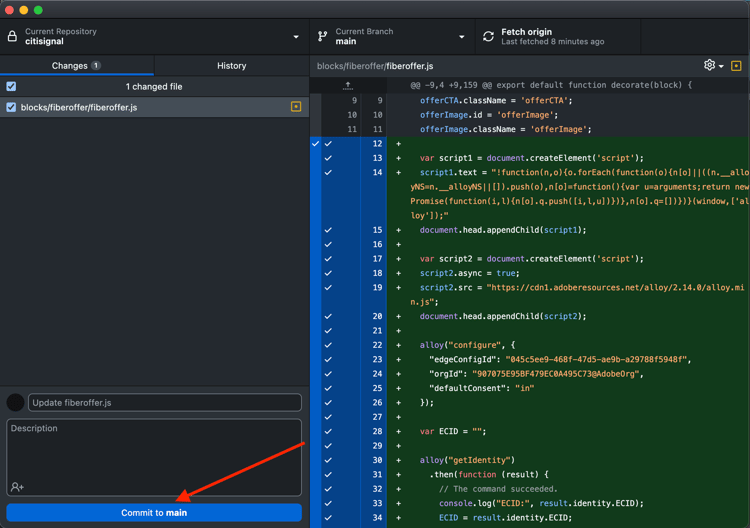Toggle the select all changed files checkbox

pos(11,87)
